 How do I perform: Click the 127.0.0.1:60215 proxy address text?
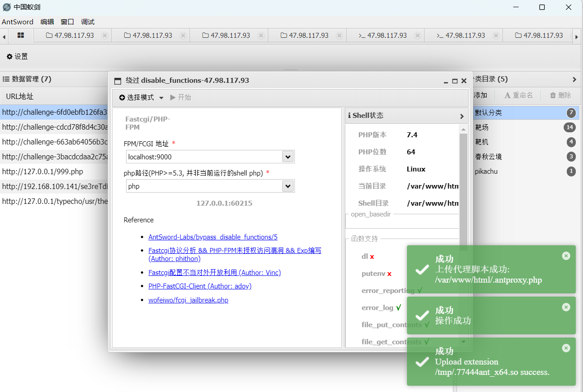(x=224, y=203)
